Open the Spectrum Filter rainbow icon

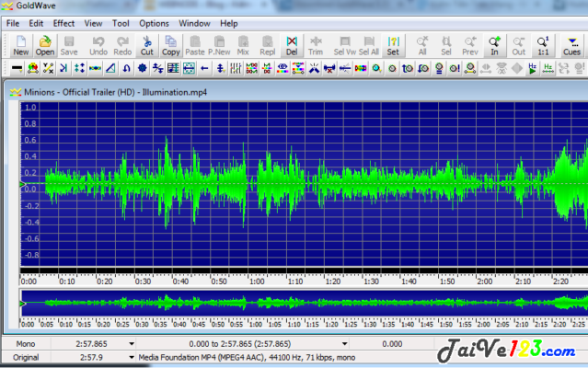pyautogui.click(x=361, y=68)
